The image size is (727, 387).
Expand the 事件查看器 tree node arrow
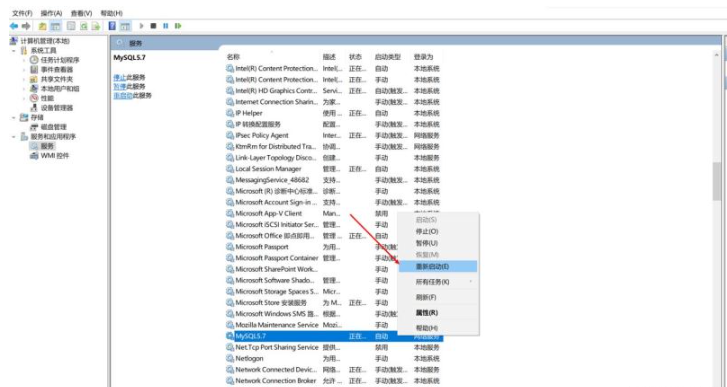tap(24, 70)
